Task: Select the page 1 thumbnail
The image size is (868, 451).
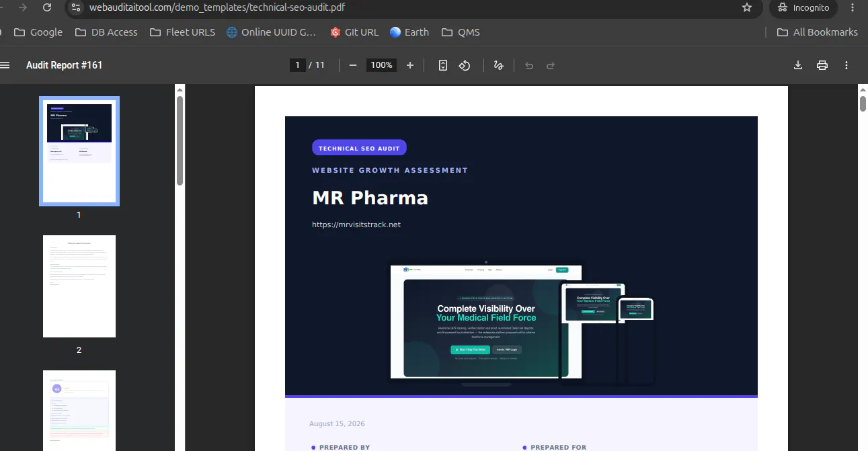Action: [x=79, y=151]
